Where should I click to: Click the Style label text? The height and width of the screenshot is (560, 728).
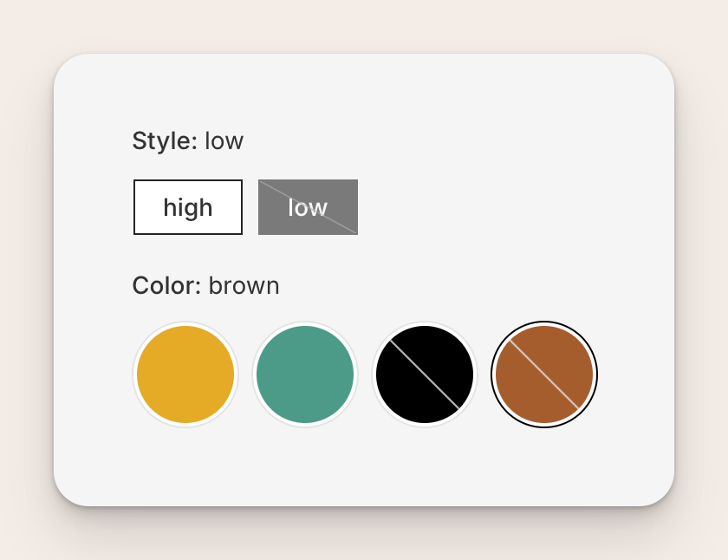tap(165, 140)
